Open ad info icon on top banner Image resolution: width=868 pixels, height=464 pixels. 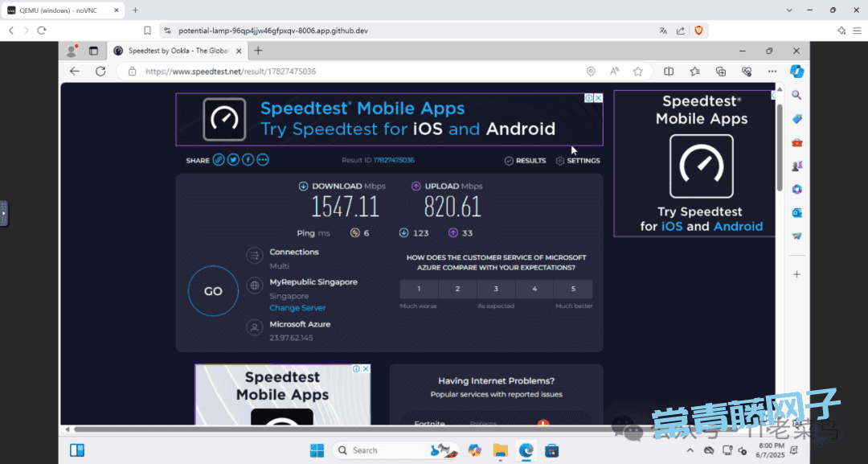[x=590, y=98]
